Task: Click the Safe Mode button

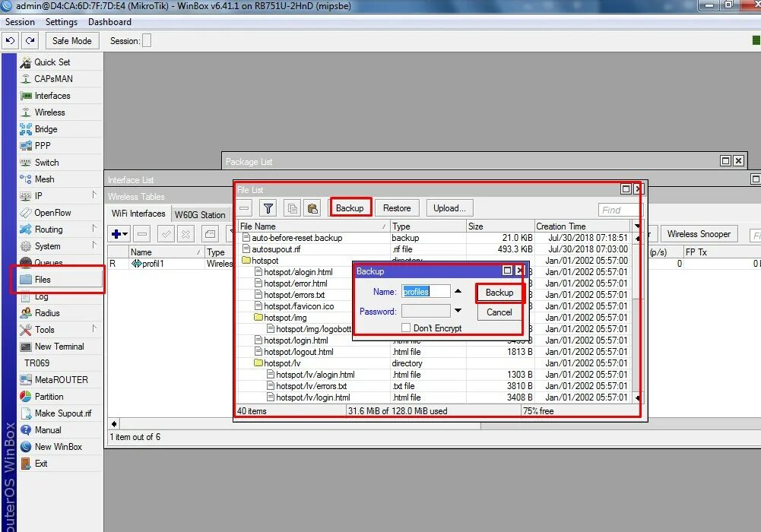Action: [71, 41]
